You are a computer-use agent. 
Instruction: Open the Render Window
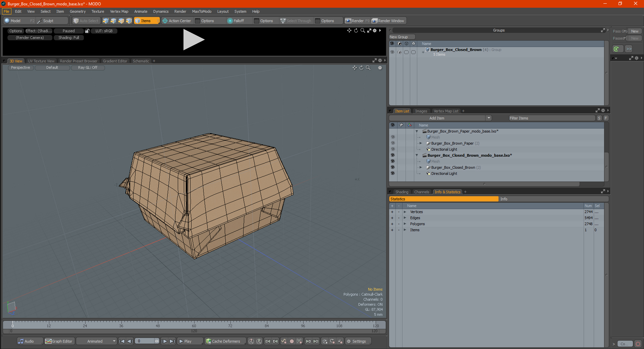tap(388, 21)
